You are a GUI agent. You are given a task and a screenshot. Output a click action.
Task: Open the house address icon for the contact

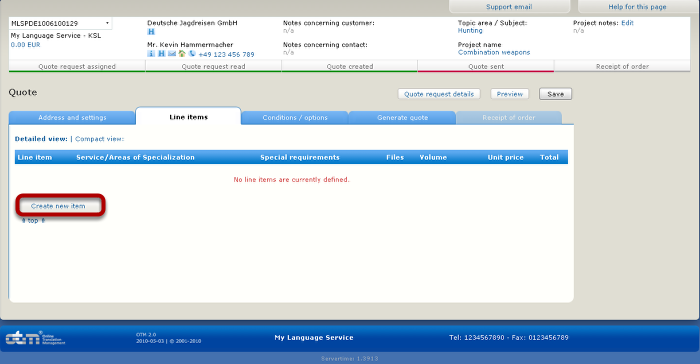tap(182, 54)
